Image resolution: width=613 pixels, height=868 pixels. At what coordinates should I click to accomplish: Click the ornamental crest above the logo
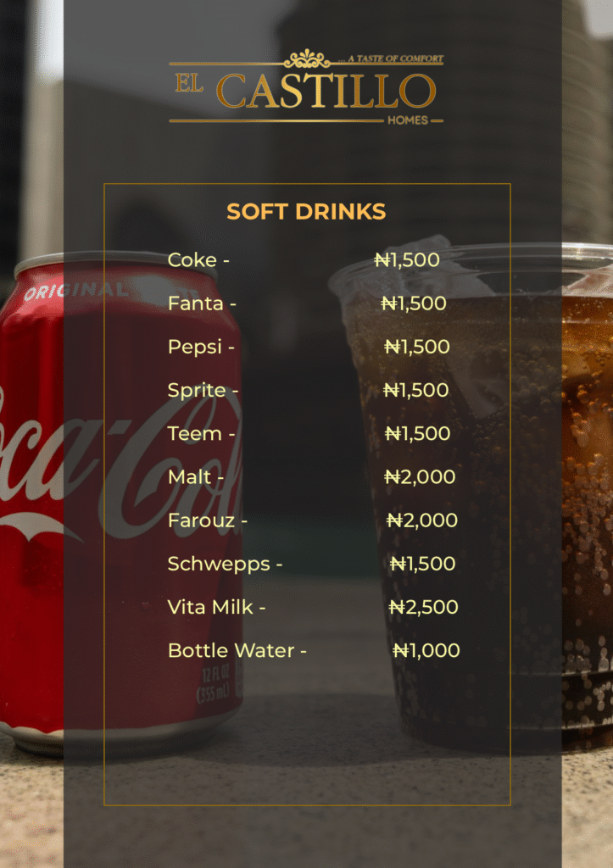pos(306,59)
